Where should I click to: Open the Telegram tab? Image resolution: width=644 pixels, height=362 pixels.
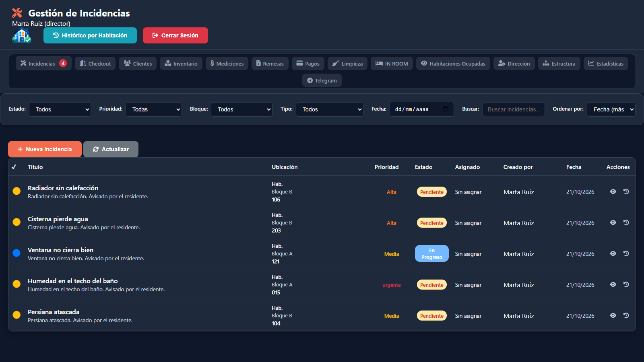click(322, 80)
